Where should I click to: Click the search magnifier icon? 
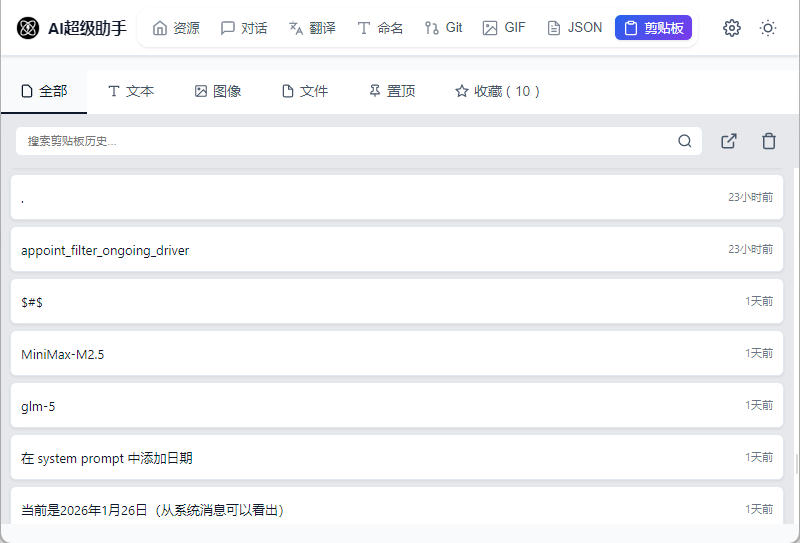tap(685, 141)
